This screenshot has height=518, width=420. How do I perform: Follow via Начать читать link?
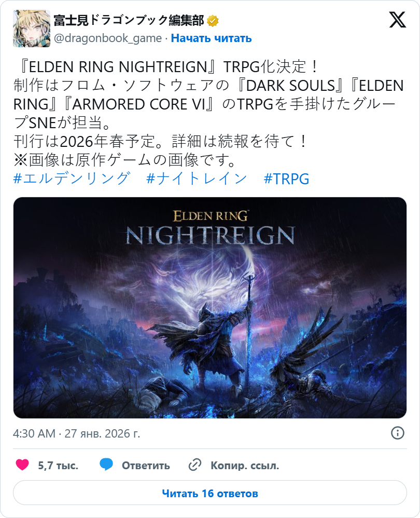pos(211,38)
